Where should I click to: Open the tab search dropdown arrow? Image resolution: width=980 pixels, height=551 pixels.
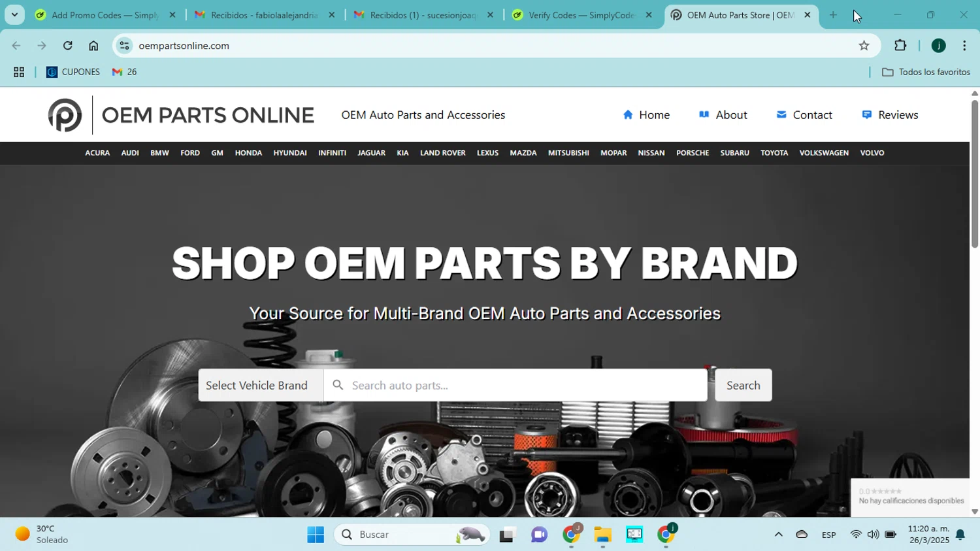[14, 15]
